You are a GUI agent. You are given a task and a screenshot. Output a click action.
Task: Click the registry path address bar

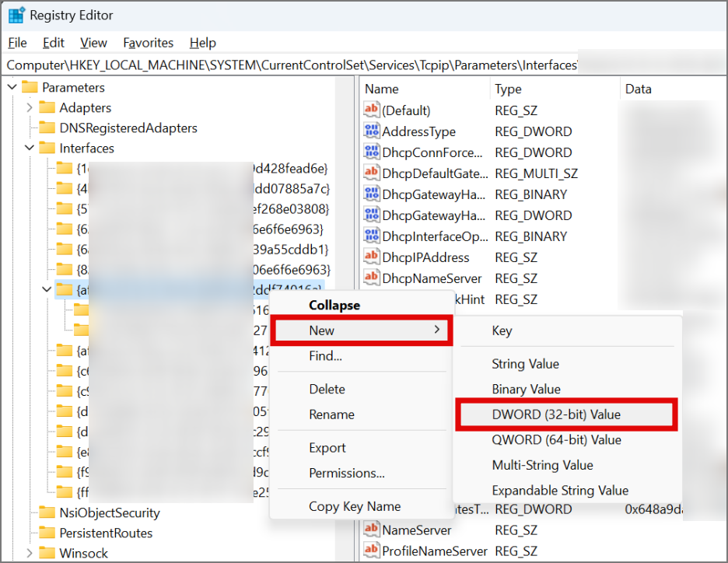[x=364, y=65]
